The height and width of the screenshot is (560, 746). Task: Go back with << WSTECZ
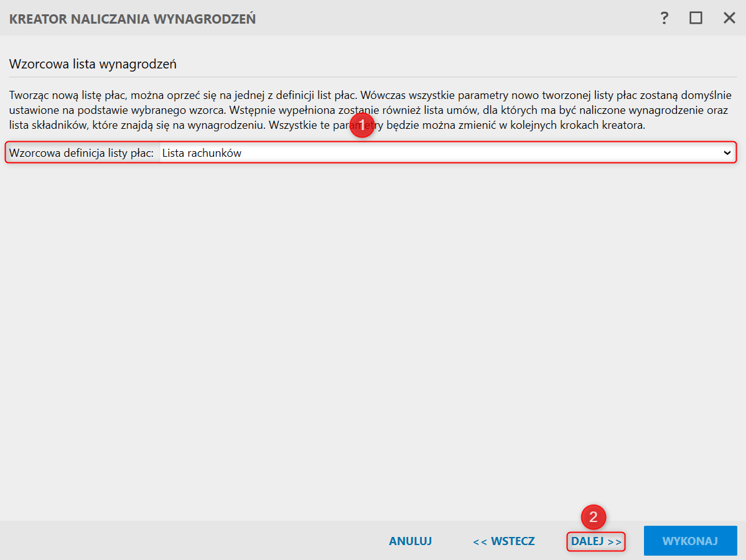pyautogui.click(x=504, y=541)
